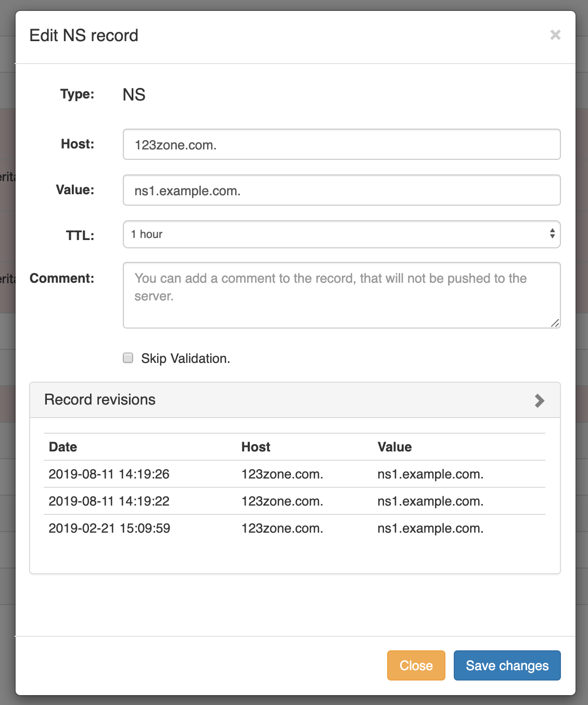Select revision dated 2019-08-11 14:19:26
The width and height of the screenshot is (588, 705).
(109, 474)
